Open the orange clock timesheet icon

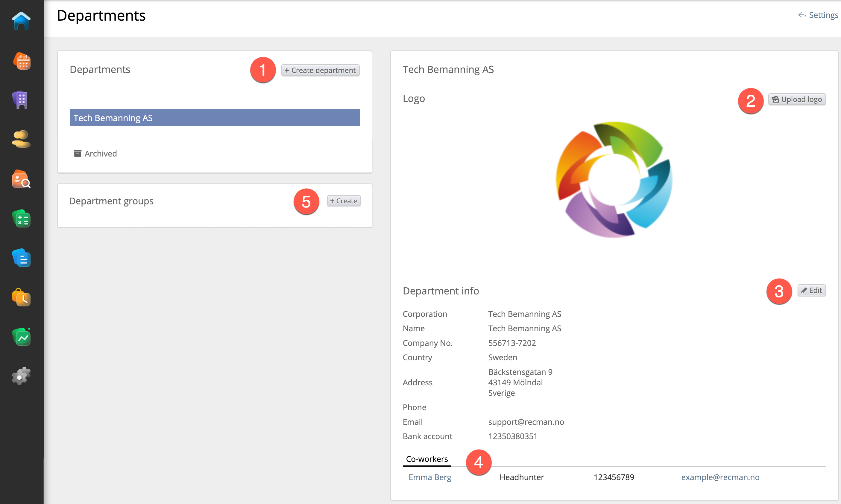(x=21, y=297)
